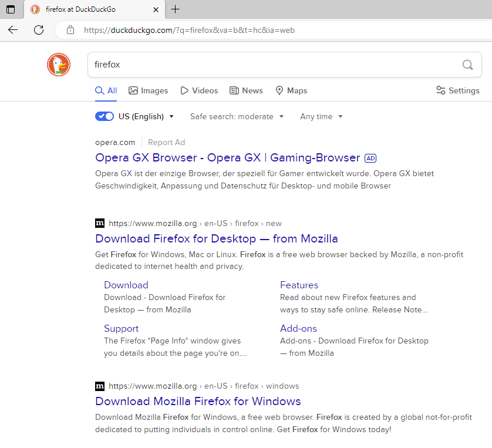The width and height of the screenshot is (492, 448).
Task: Go back to previous page
Action: click(13, 30)
